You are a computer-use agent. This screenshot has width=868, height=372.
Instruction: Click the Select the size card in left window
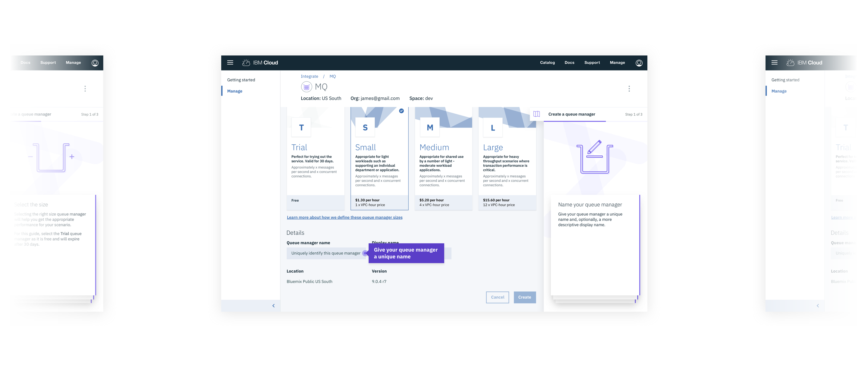pos(54,245)
